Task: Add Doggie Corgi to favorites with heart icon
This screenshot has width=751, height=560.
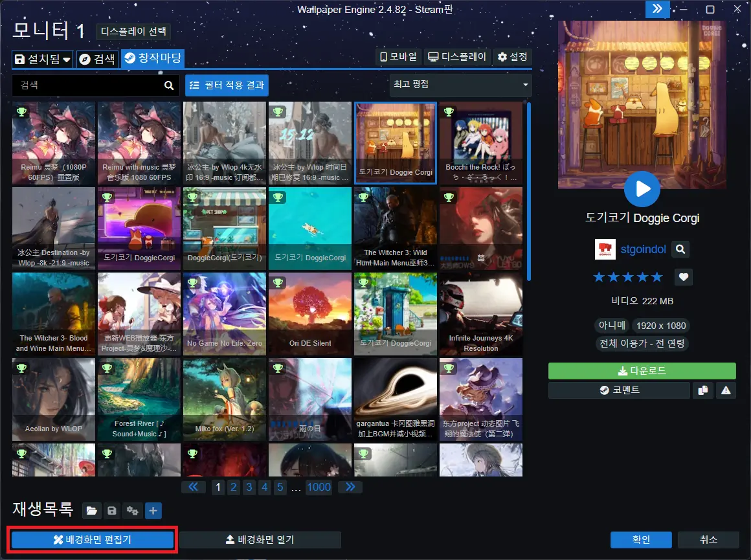Action: coord(684,277)
